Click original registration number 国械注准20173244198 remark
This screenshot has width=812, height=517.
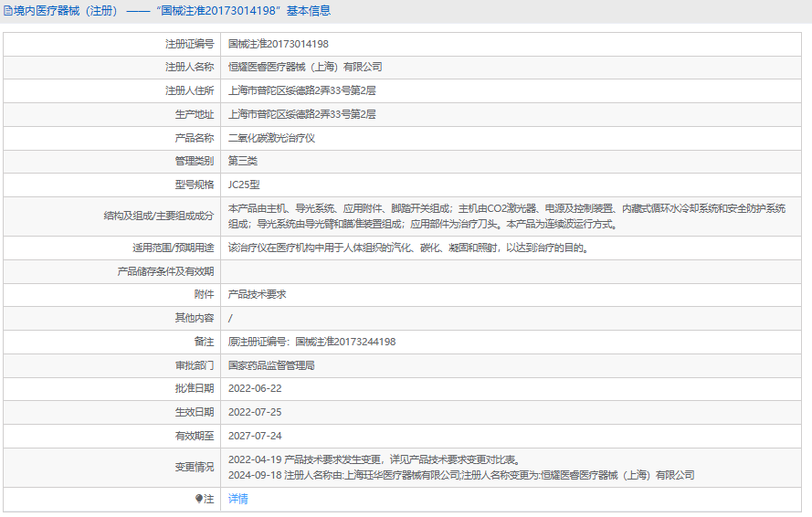tap(311, 342)
